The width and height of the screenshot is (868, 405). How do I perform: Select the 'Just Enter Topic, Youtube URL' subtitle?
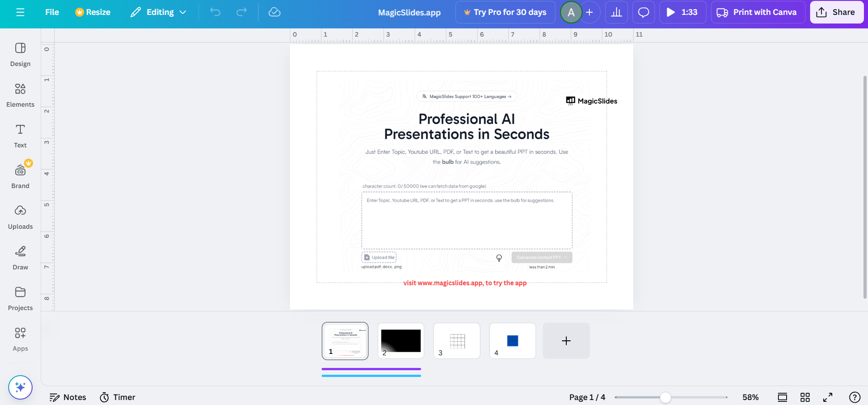pyautogui.click(x=467, y=157)
